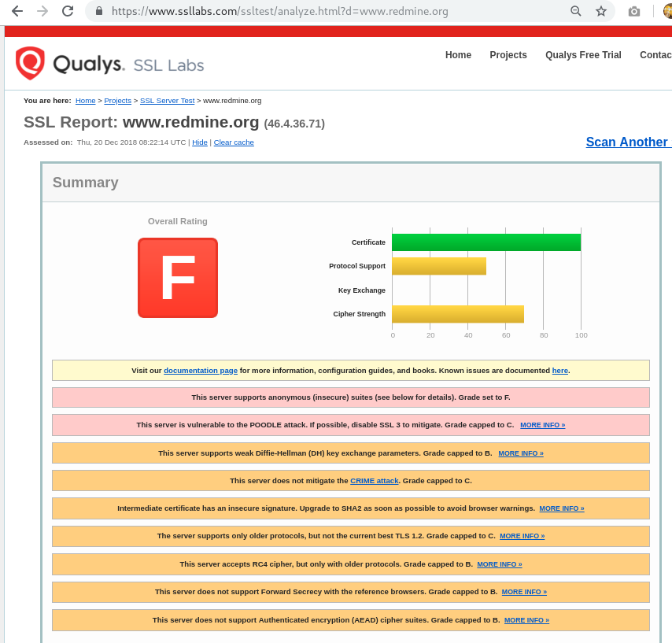Open the documentation page link

coord(201,371)
